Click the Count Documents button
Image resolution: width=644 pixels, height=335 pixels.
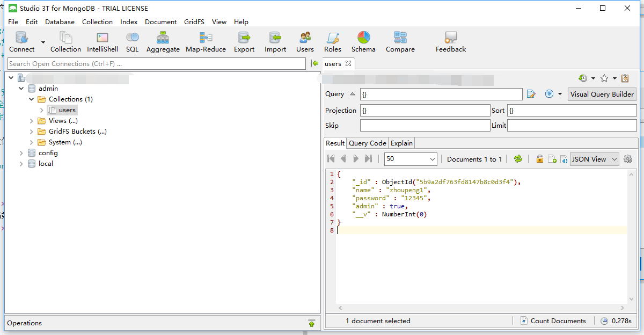pyautogui.click(x=553, y=321)
